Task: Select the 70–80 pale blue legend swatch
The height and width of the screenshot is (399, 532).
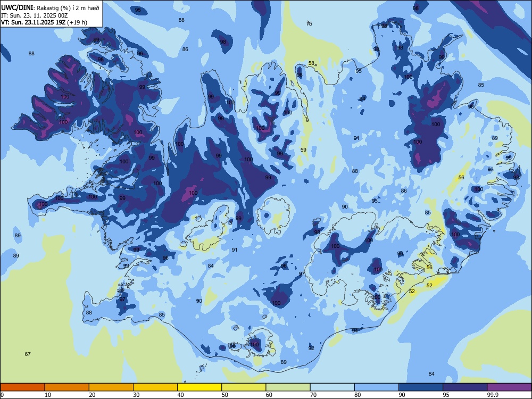Action: [x=332, y=387]
